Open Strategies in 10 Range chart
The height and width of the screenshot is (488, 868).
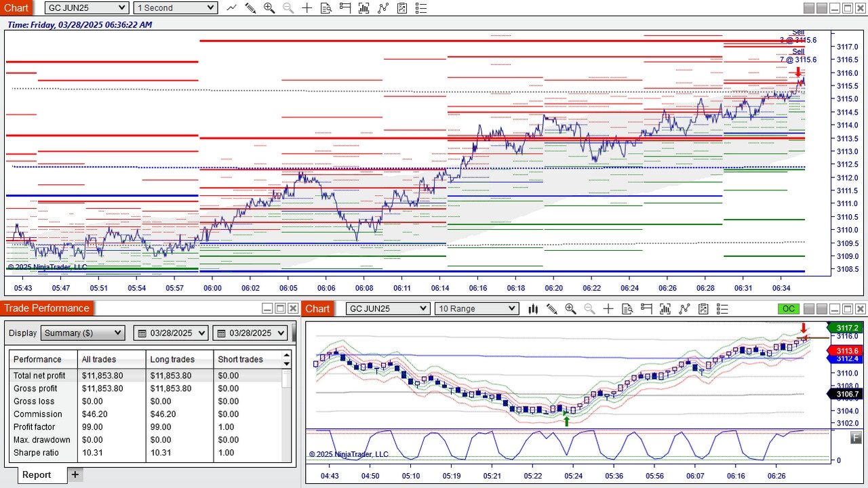tap(703, 309)
